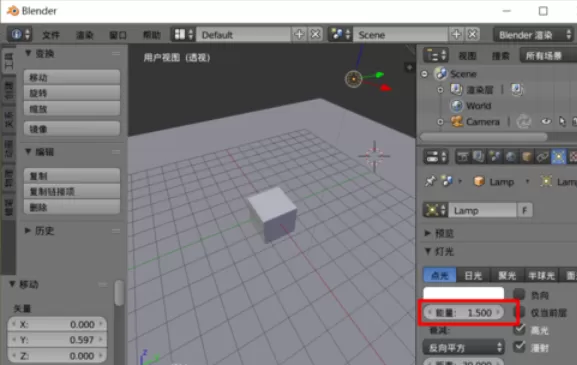The width and height of the screenshot is (577, 365).
Task: Add a new scene with plus button
Action: [x=456, y=35]
